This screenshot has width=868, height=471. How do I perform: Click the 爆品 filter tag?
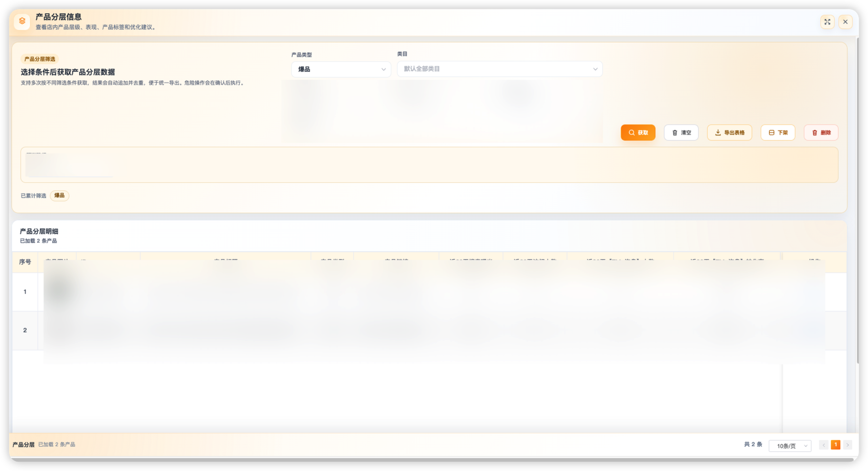(x=59, y=196)
